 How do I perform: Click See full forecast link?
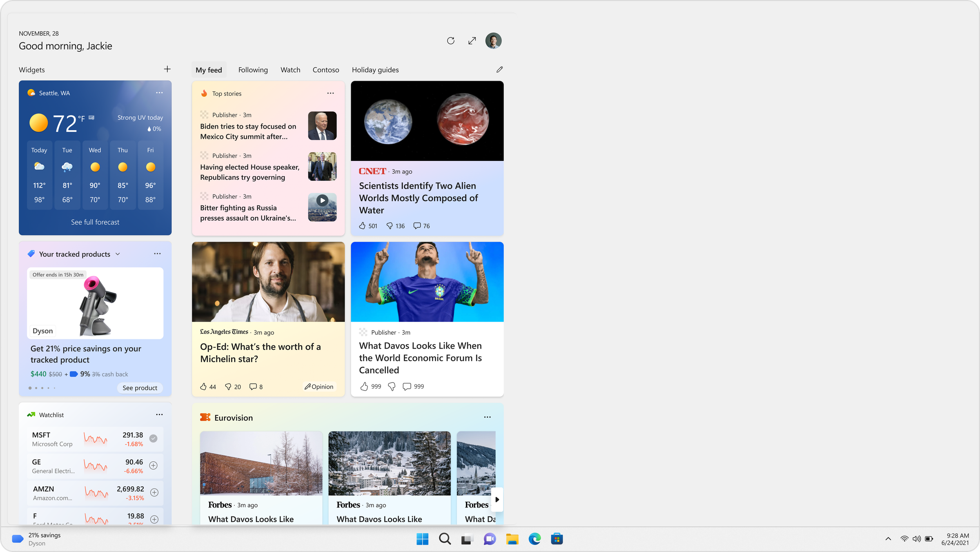pyautogui.click(x=95, y=222)
